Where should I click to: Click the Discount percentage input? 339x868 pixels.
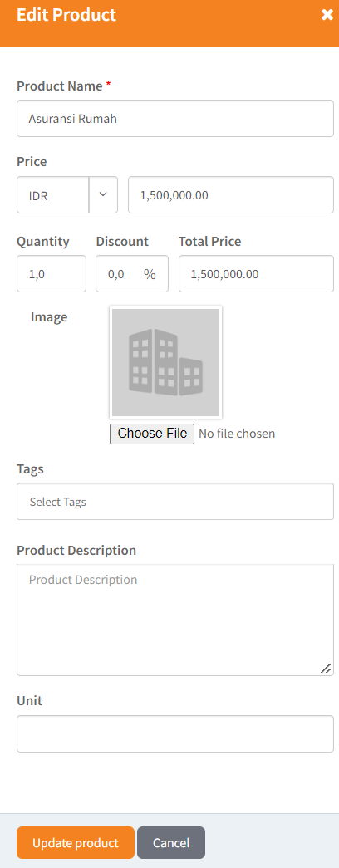[132, 273]
